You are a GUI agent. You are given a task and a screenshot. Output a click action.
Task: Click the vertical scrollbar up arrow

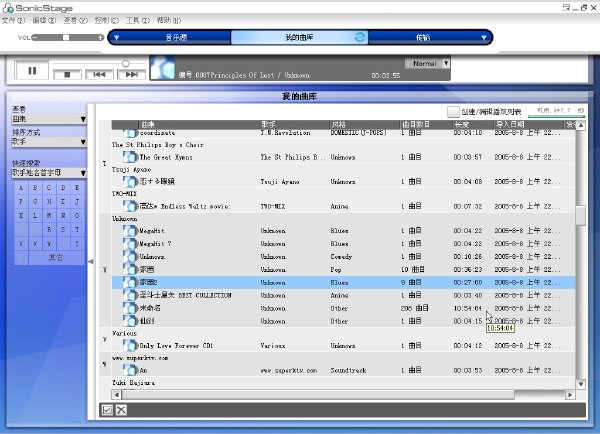580,125
